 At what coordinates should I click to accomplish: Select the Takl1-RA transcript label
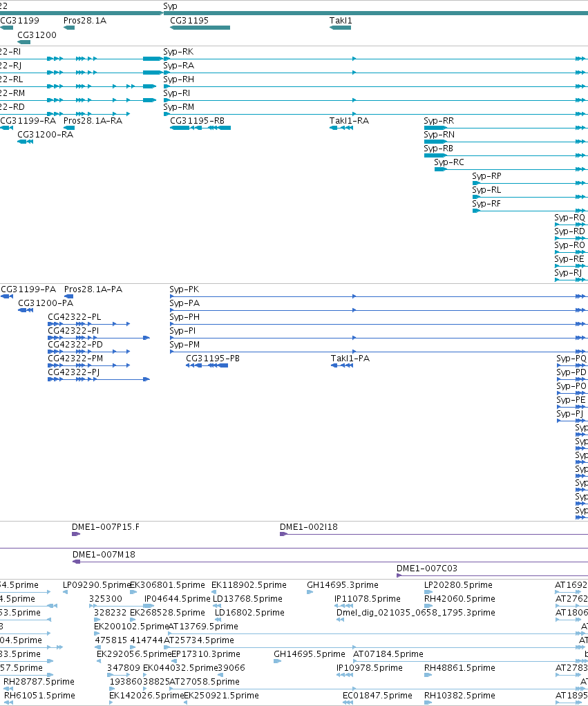point(349,121)
